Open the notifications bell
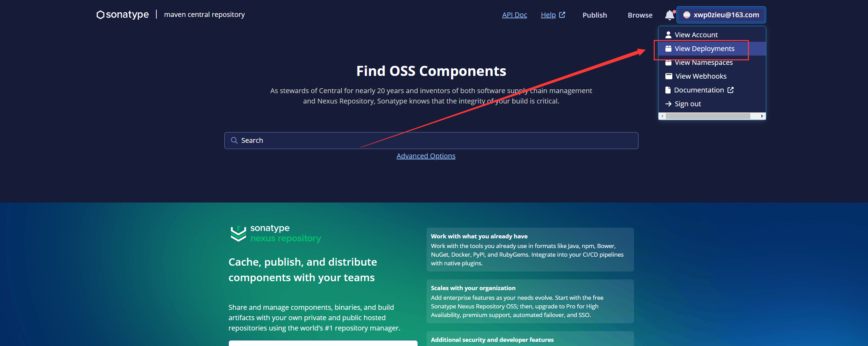Screen dimensions: 868x346 click(x=670, y=15)
